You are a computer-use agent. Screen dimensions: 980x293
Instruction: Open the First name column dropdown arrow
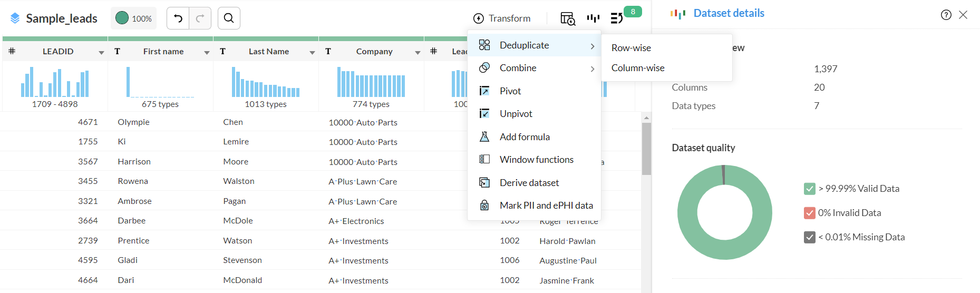(207, 52)
